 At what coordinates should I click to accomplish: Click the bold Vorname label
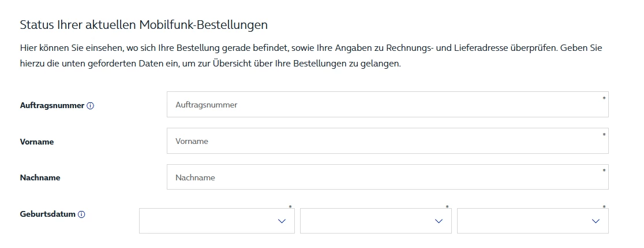(37, 142)
